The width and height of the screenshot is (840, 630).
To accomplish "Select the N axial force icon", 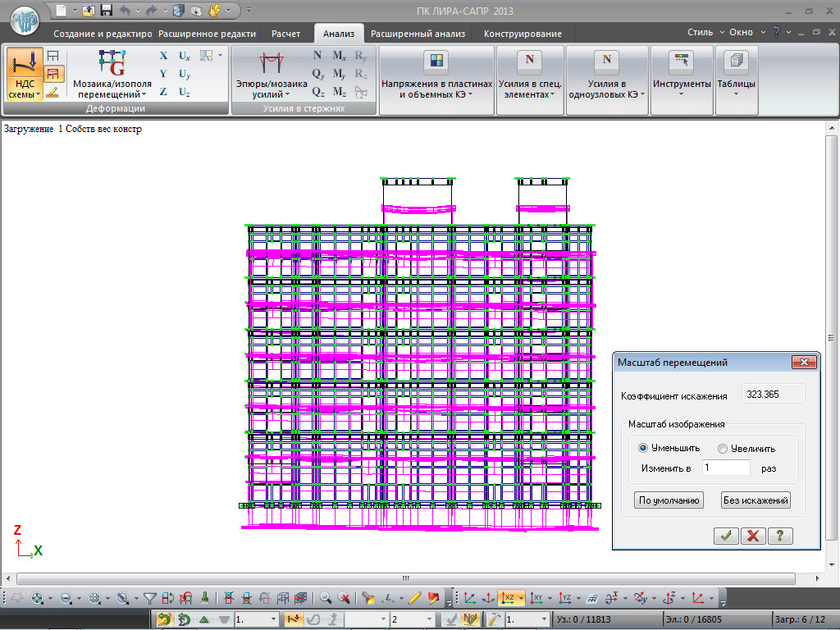I will [x=317, y=56].
